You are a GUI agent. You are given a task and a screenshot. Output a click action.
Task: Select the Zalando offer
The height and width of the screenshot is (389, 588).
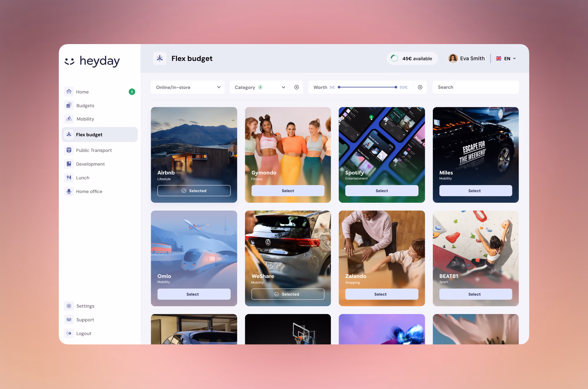click(382, 294)
